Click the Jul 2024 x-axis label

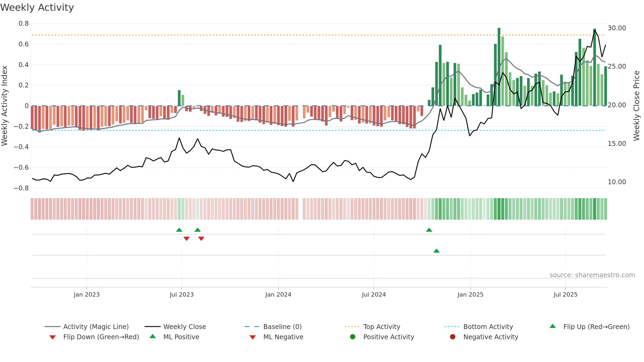pyautogui.click(x=374, y=294)
